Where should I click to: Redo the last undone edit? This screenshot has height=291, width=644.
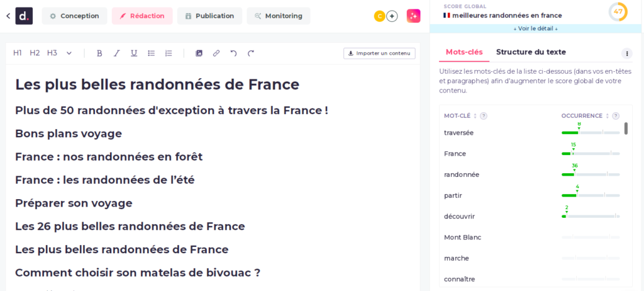tap(251, 54)
